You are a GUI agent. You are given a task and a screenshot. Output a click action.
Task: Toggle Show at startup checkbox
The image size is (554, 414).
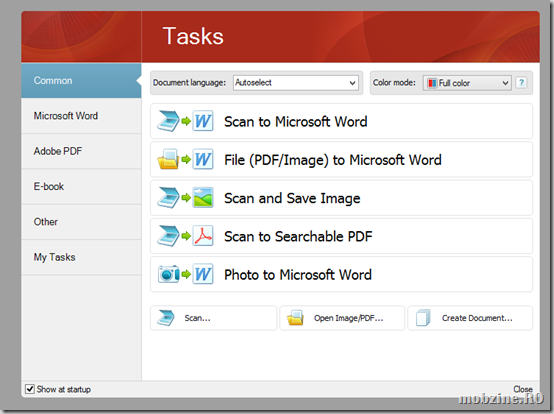point(30,389)
